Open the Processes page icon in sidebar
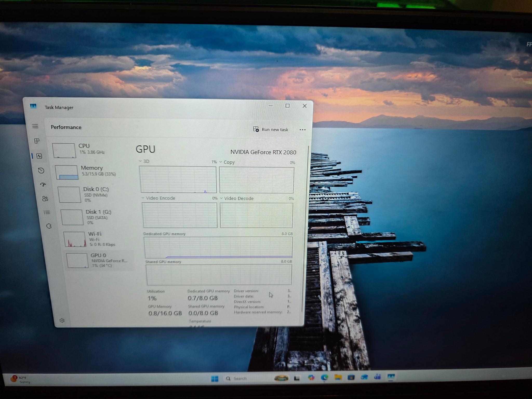The height and width of the screenshot is (399, 532). coord(37,141)
